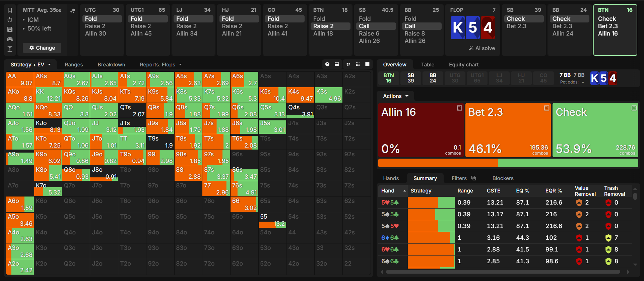Select the BTN 16 position chip in Overview

(x=389, y=78)
